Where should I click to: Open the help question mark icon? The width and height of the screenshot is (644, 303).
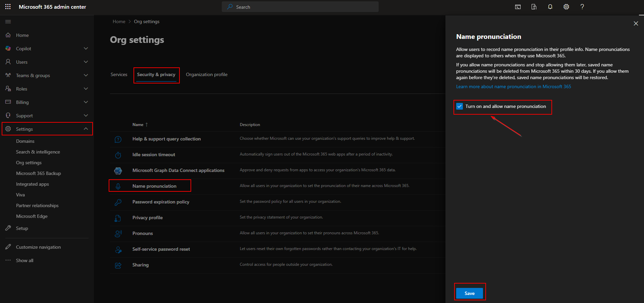pyautogui.click(x=582, y=7)
